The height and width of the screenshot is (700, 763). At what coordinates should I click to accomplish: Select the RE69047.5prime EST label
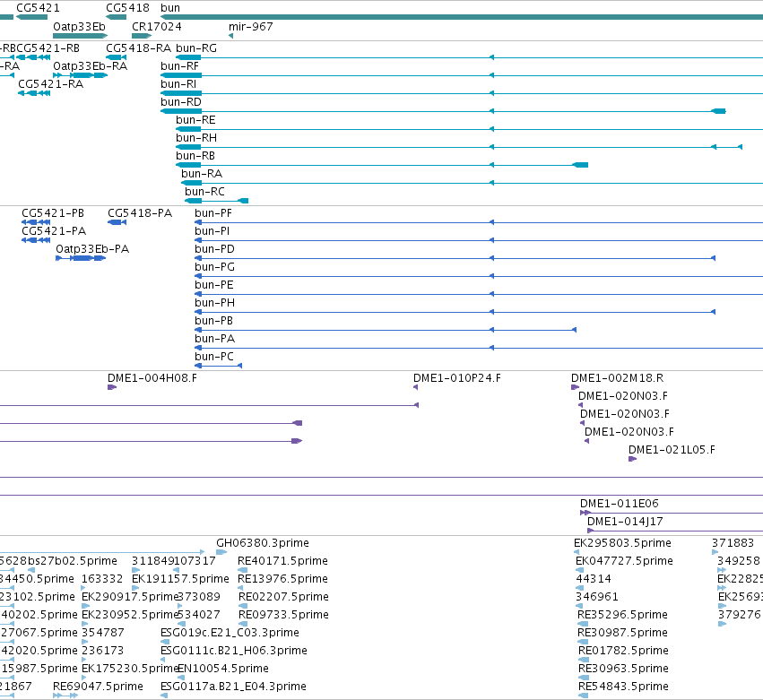(98, 687)
